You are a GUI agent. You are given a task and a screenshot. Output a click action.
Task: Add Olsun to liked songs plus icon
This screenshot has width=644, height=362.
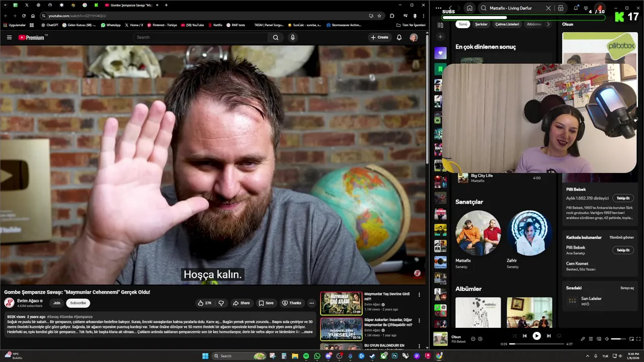(x=480, y=339)
